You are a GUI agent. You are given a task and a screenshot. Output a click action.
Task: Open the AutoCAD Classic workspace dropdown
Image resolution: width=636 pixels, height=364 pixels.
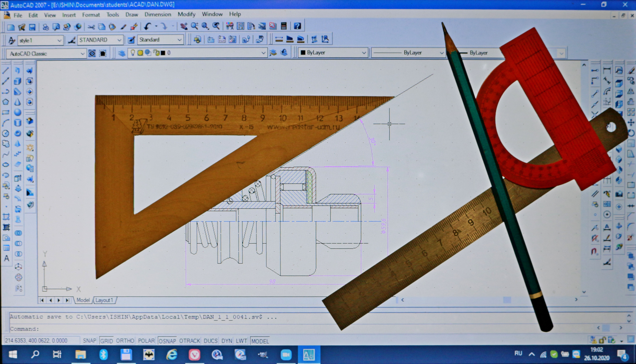46,54
